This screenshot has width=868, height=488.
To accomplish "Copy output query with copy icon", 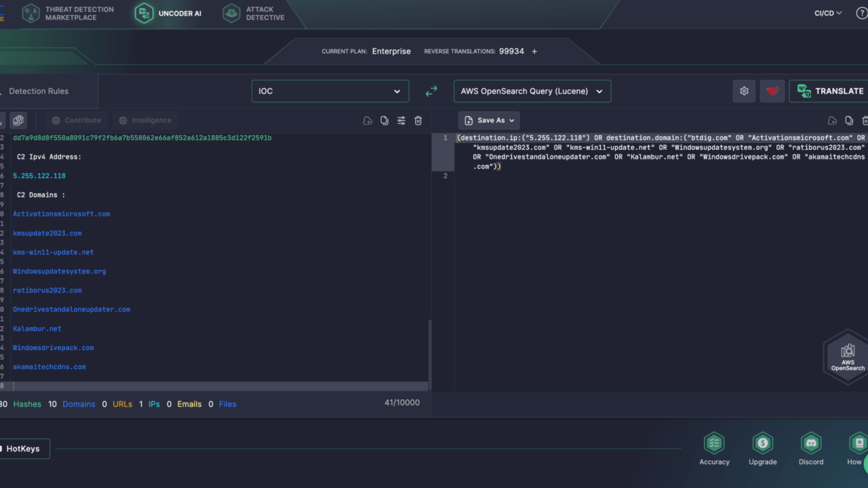I will click(849, 121).
